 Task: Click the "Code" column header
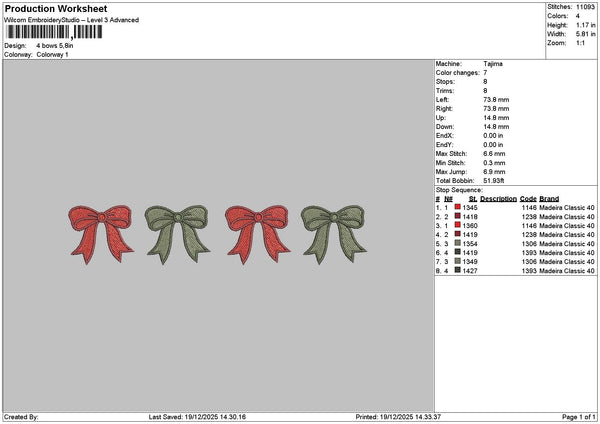point(528,199)
